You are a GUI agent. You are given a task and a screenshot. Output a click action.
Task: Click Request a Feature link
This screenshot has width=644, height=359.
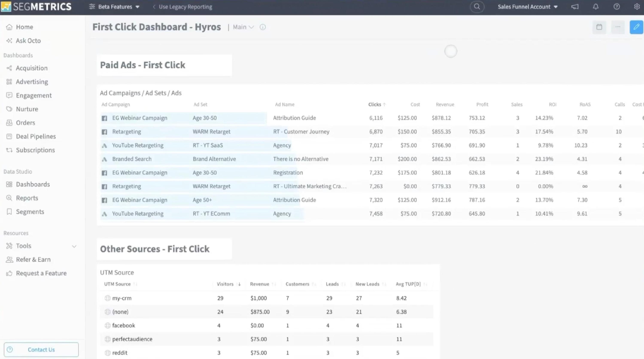tap(41, 273)
